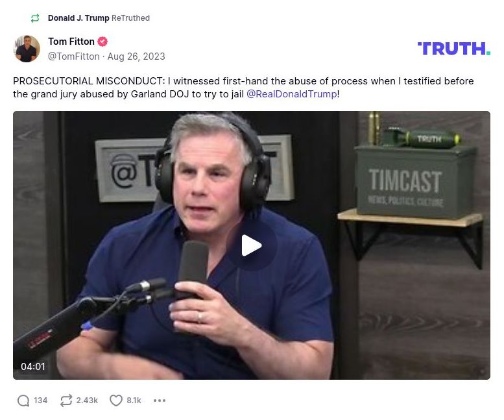
Task: Open Tom Fitton's profile picture
Action: pyautogui.click(x=27, y=49)
